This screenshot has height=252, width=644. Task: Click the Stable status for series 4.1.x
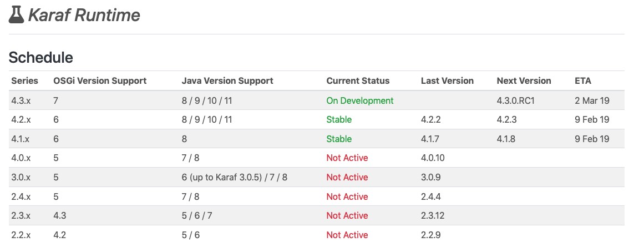pos(339,139)
